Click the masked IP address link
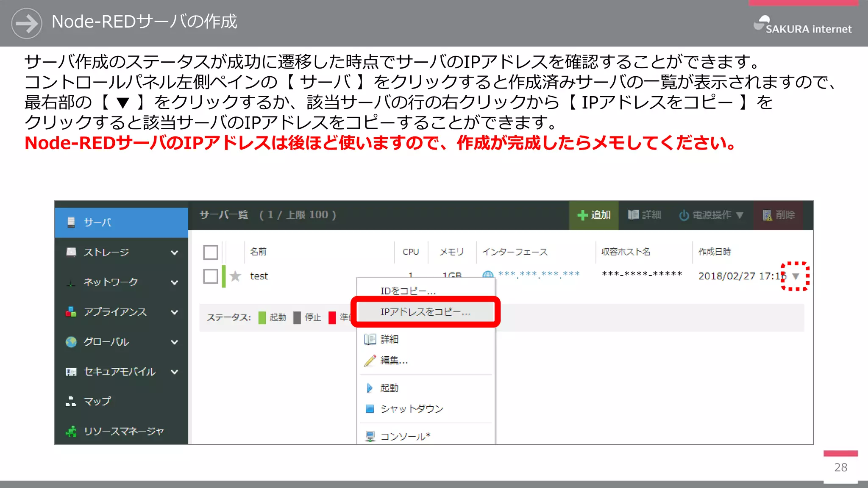This screenshot has width=868, height=488. (x=539, y=274)
